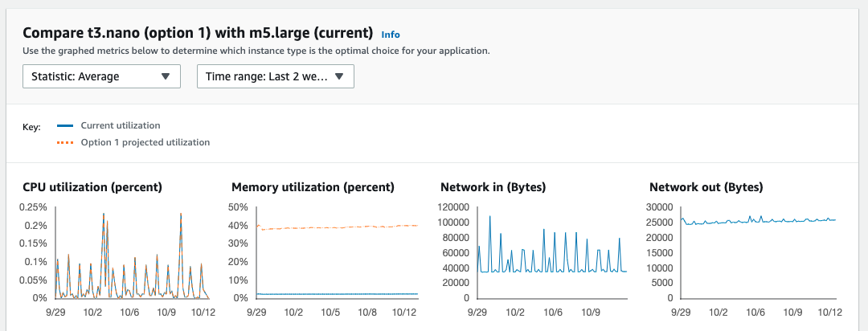Viewport: 868px width, 331px height.
Task: Click the blue Current utilization legend line
Action: point(65,125)
